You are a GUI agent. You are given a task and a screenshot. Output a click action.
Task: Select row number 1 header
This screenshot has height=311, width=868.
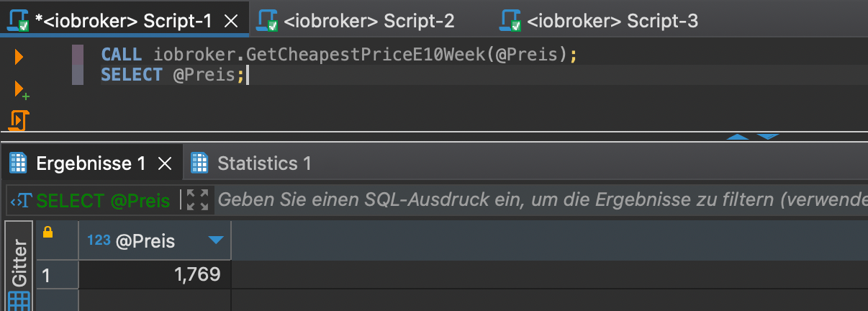coord(47,274)
